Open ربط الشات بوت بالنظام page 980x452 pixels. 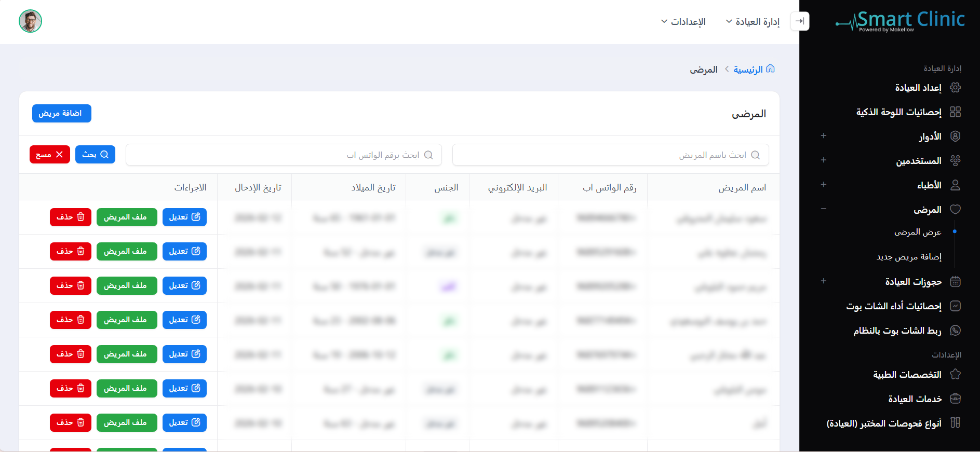897,331
